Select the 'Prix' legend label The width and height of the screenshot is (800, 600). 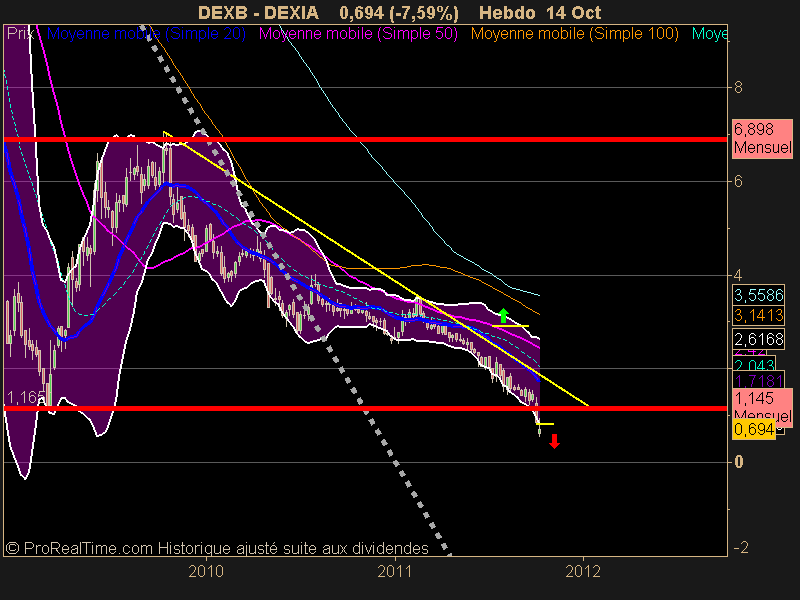pos(20,34)
